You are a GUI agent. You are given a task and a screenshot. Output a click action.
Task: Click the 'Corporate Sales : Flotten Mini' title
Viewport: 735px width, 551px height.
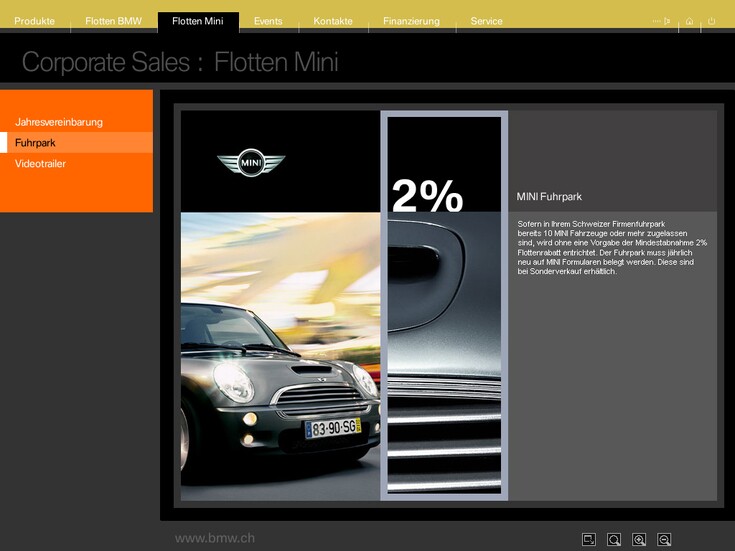pyautogui.click(x=180, y=62)
